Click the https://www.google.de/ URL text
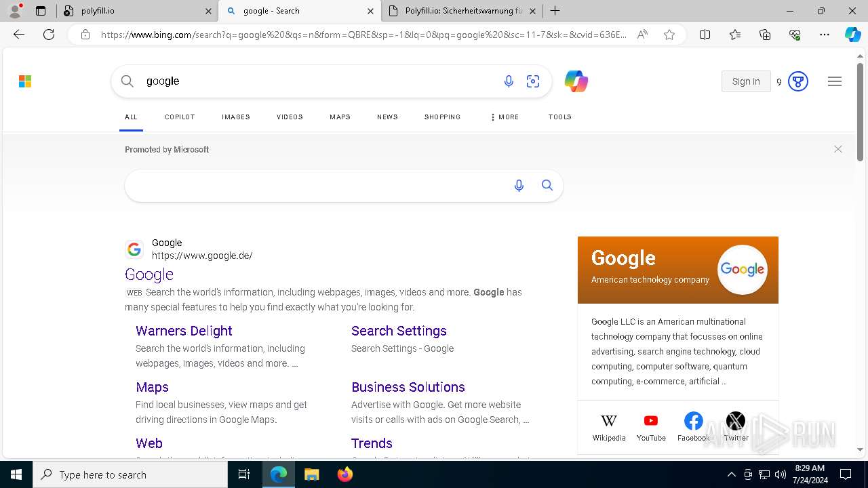Viewport: 868px width, 488px height. [x=202, y=256]
